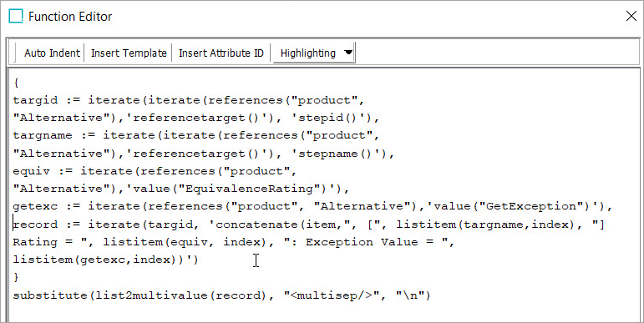Close the Function Editor dialog

point(631,16)
